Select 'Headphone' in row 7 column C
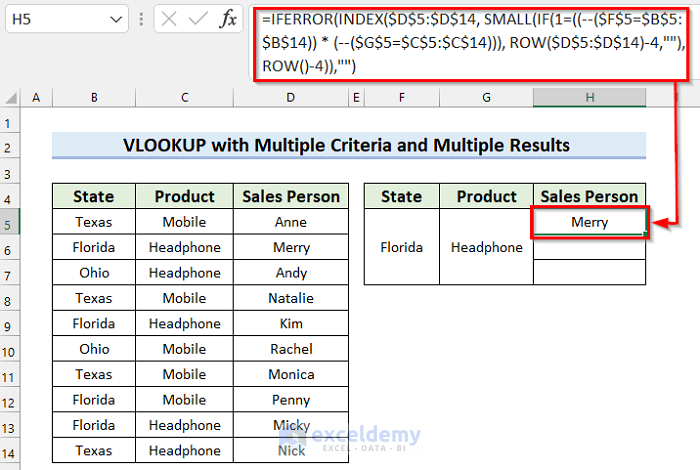The image size is (700, 470). pyautogui.click(x=184, y=272)
